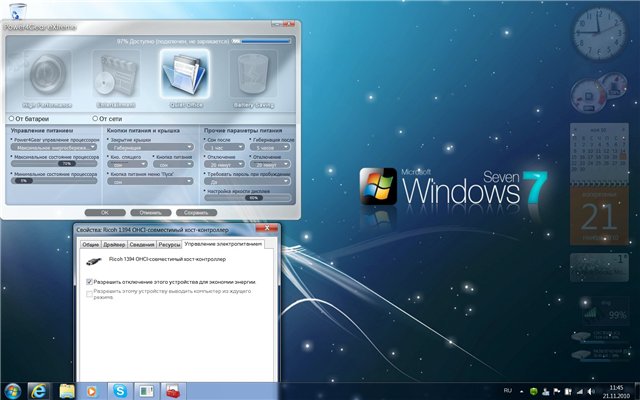Screen dimensions: 640x400
Task: Open Skype from the taskbar
Action: coord(120,391)
